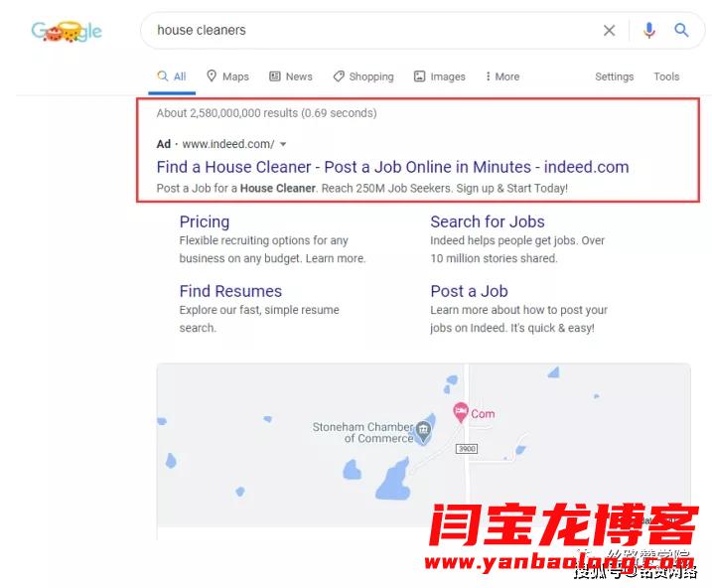Click the Images picture icon
The height and width of the screenshot is (588, 712).
pyautogui.click(x=420, y=76)
